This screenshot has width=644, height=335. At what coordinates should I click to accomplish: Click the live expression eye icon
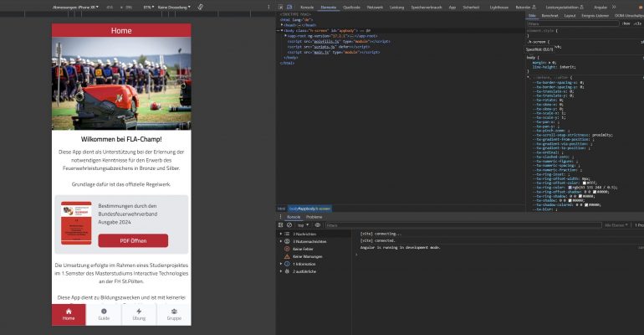click(x=318, y=224)
